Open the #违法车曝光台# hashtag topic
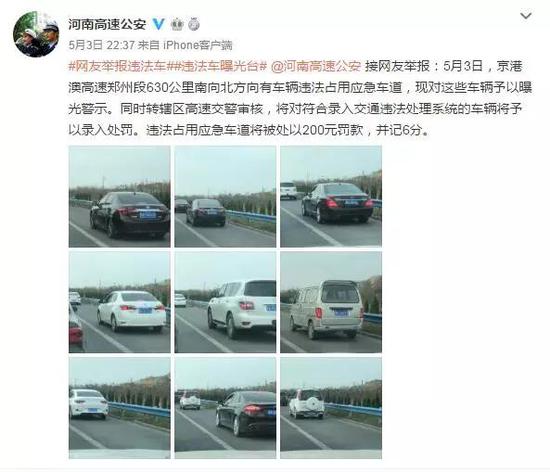 point(217,66)
